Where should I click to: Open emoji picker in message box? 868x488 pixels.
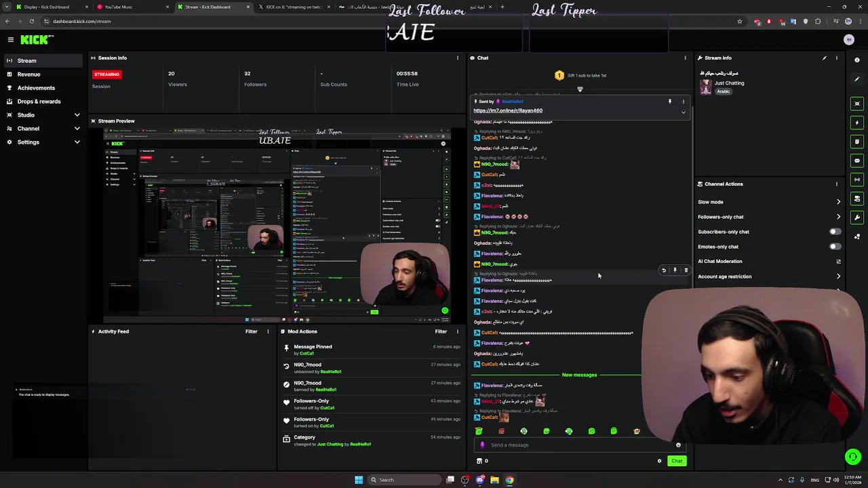(x=678, y=445)
